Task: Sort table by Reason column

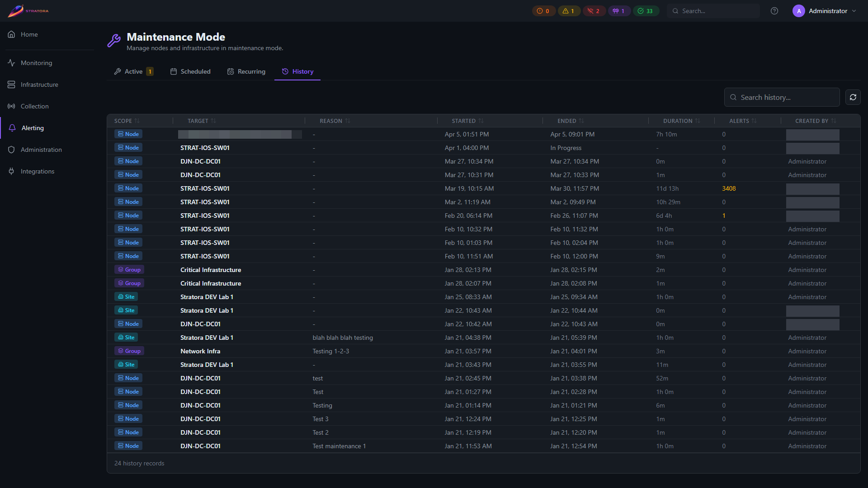Action: 335,121
